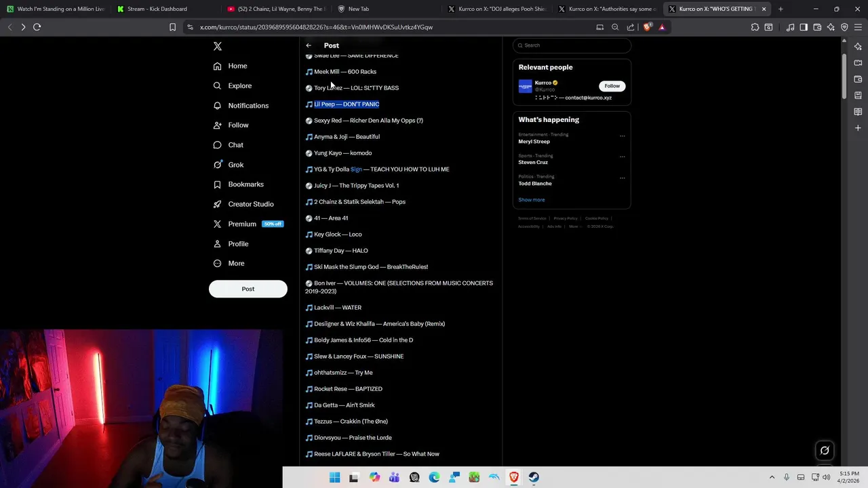
Task: Open Brave Rewards triangle icon
Action: tap(662, 27)
